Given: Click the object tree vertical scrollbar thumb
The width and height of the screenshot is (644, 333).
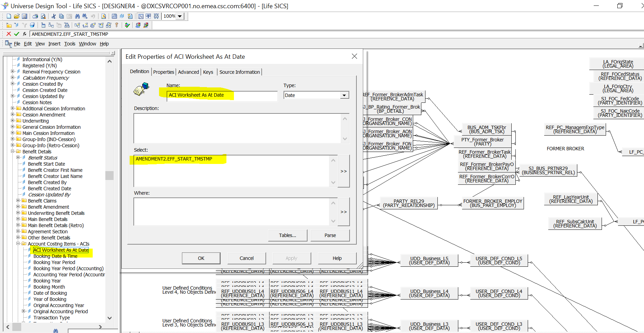Looking at the screenshot, I should tap(109, 175).
